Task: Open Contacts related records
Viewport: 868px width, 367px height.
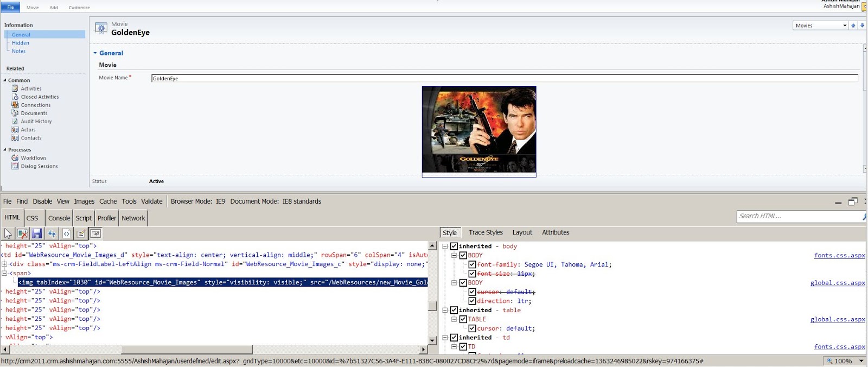Action: tap(31, 137)
